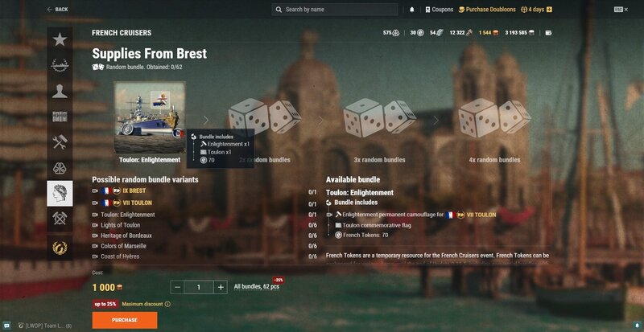Screen dimensions: 644x332
Task: Click the orange Purchase button
Action: (125, 320)
